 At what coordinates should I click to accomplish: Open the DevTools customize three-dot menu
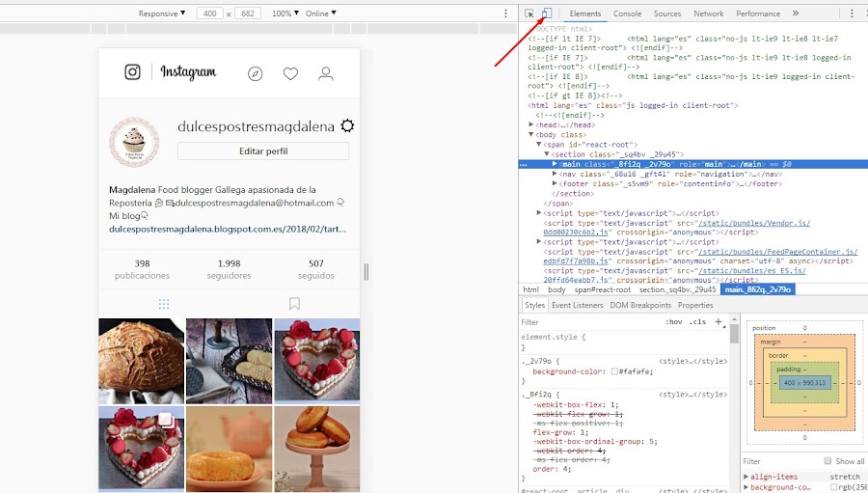852,14
